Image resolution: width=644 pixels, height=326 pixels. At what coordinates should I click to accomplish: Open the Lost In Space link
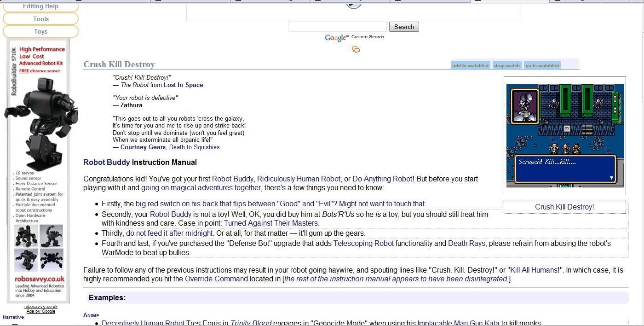point(183,85)
